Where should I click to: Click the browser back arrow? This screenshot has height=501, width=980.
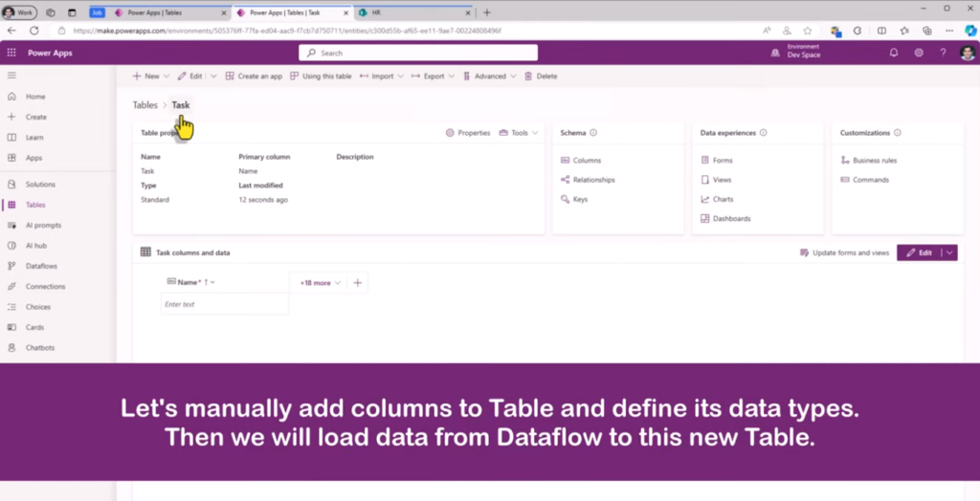point(11,30)
